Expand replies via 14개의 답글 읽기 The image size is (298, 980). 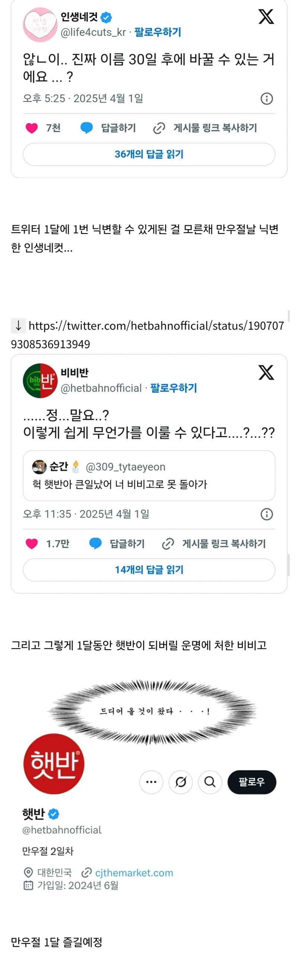(x=149, y=570)
